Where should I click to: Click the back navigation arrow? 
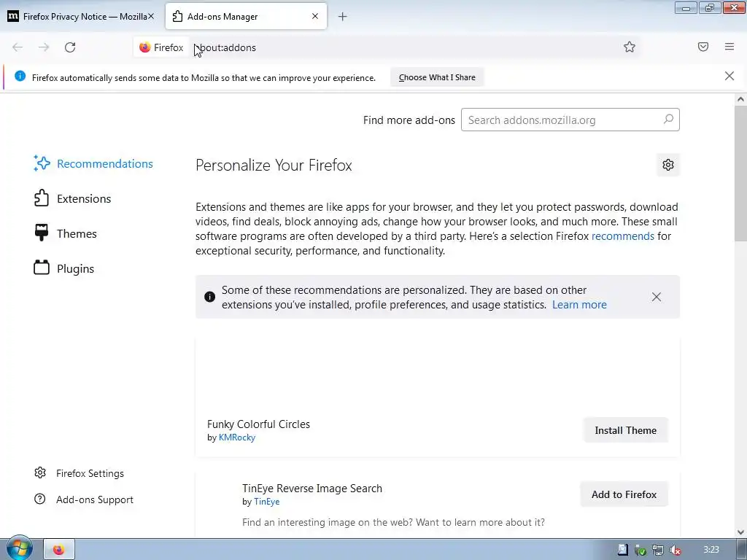18,47
